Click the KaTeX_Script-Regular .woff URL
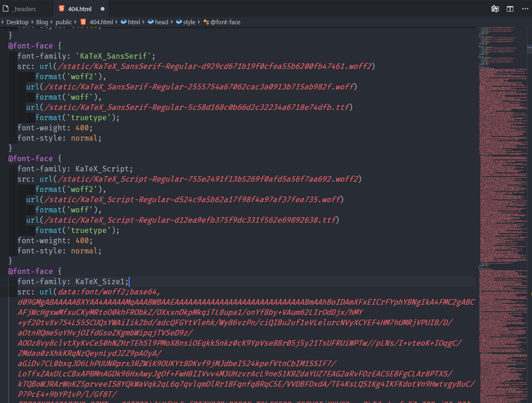The width and height of the screenshot is (532, 403). pyautogui.click(x=193, y=199)
